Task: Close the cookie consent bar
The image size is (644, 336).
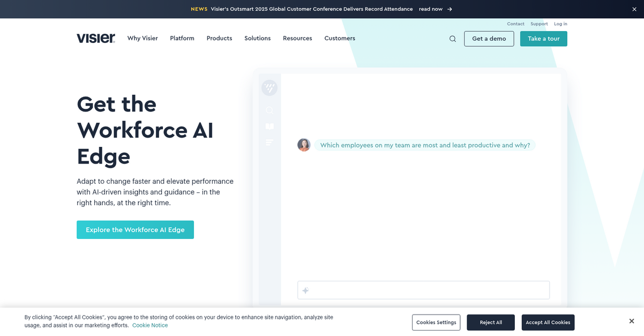Action: [632, 322]
